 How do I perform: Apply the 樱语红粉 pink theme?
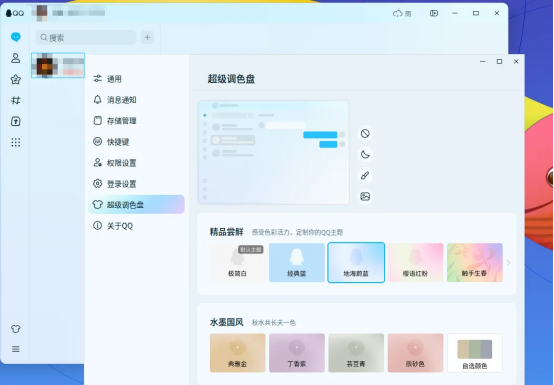point(416,262)
